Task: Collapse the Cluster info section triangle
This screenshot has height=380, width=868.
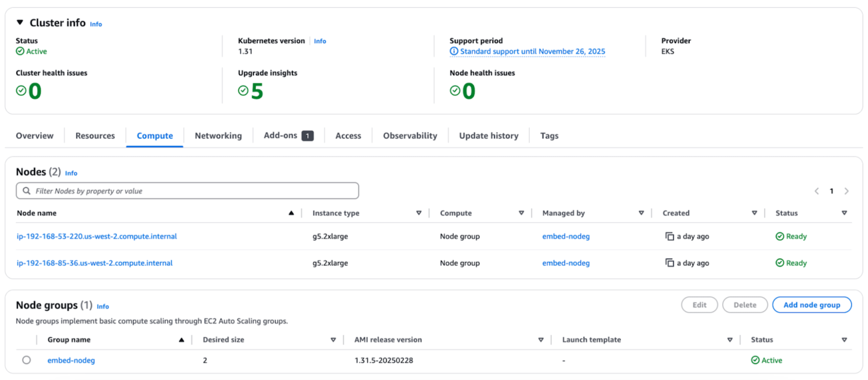Action: [20, 23]
